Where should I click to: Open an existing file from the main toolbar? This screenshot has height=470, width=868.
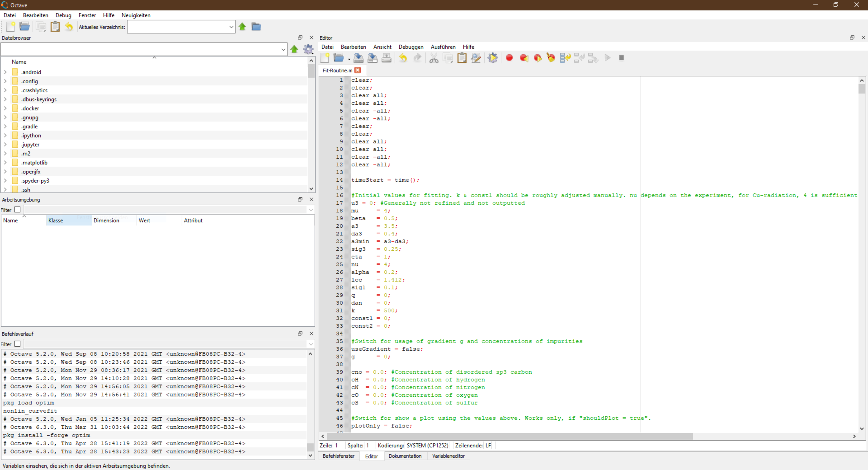tap(24, 27)
